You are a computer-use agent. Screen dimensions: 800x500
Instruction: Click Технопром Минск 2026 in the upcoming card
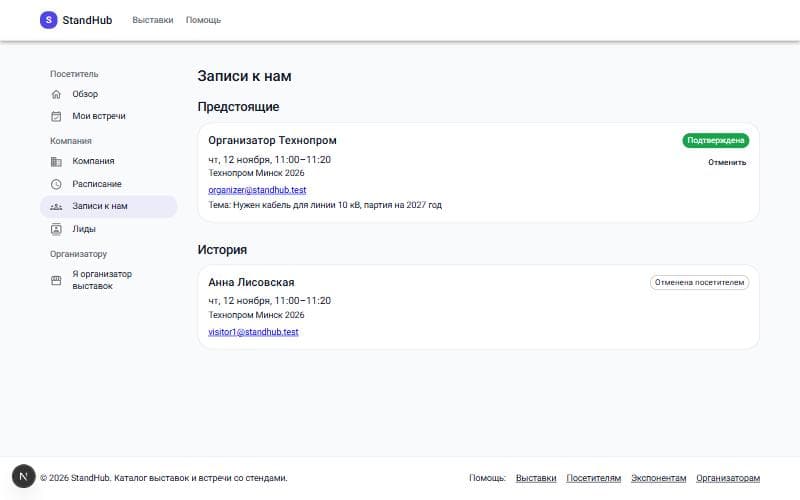point(256,173)
